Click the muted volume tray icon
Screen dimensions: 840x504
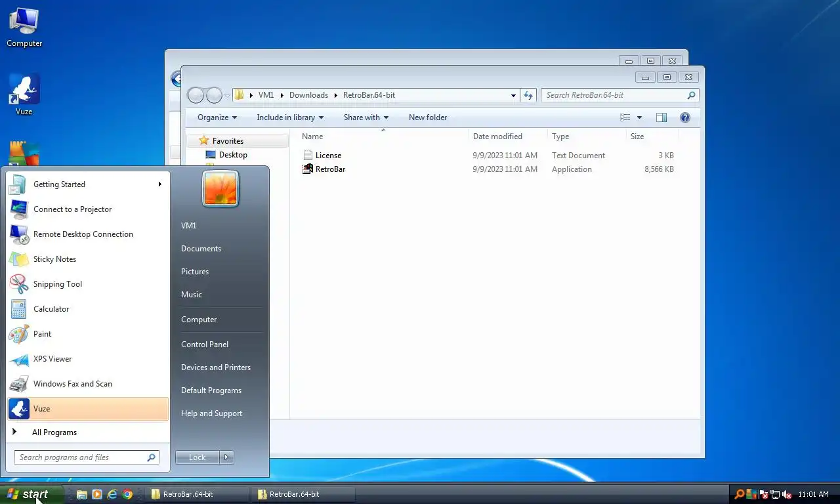(787, 494)
